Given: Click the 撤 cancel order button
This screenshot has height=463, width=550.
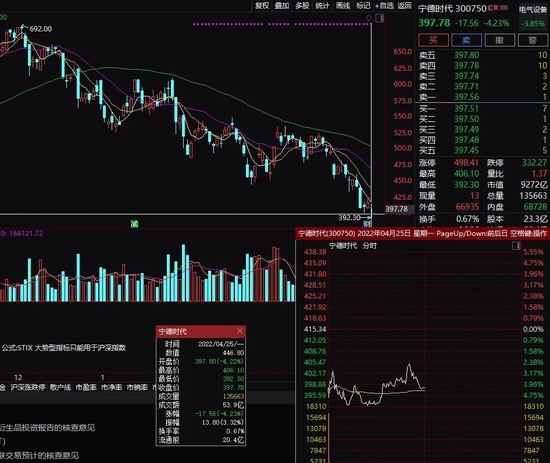Looking at the screenshot, I should [x=499, y=40].
